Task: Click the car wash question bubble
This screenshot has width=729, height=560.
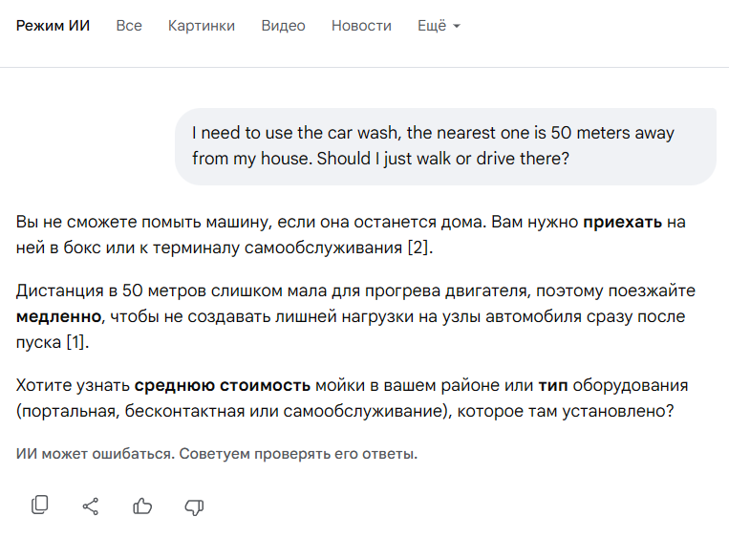Action: tap(445, 146)
